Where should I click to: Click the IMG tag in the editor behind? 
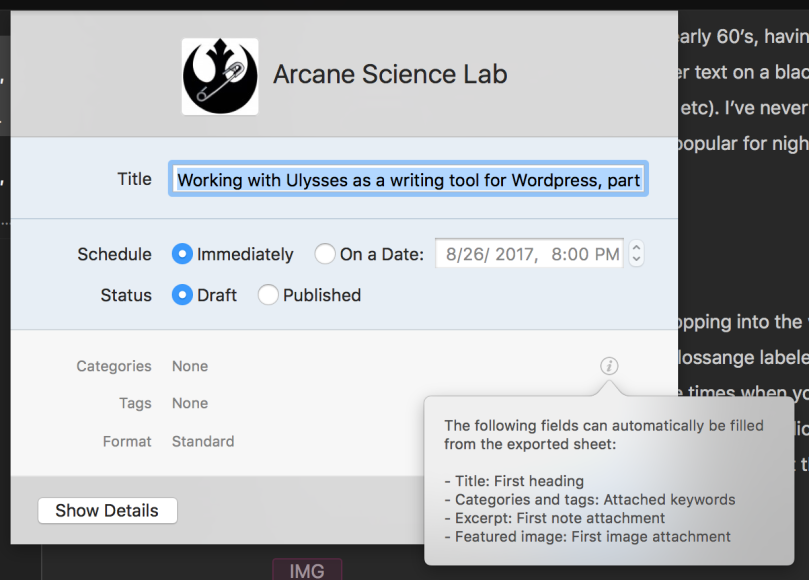pyautogui.click(x=307, y=570)
